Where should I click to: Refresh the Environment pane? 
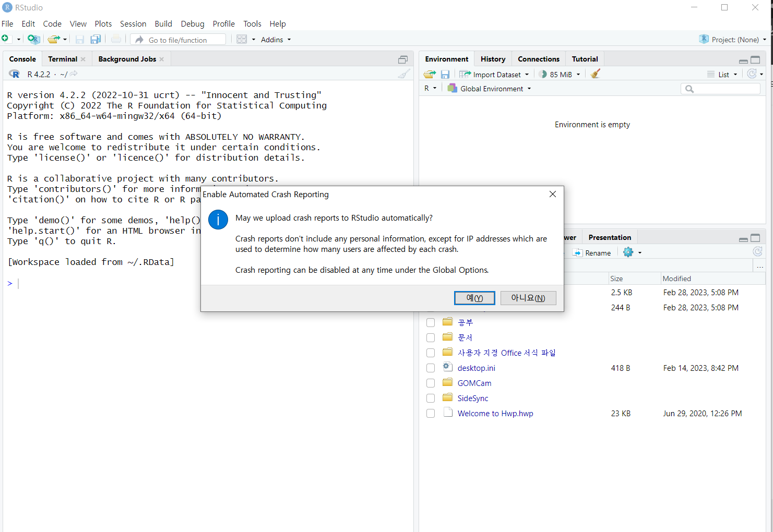[752, 74]
